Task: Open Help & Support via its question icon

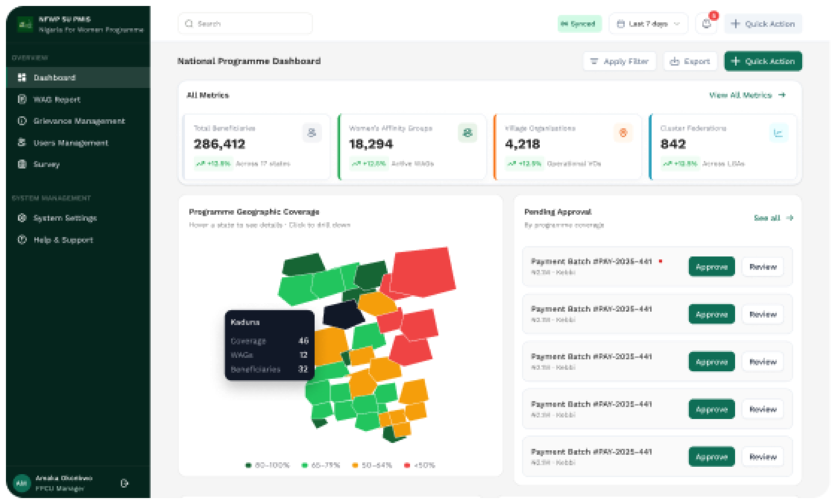Action: (22, 240)
